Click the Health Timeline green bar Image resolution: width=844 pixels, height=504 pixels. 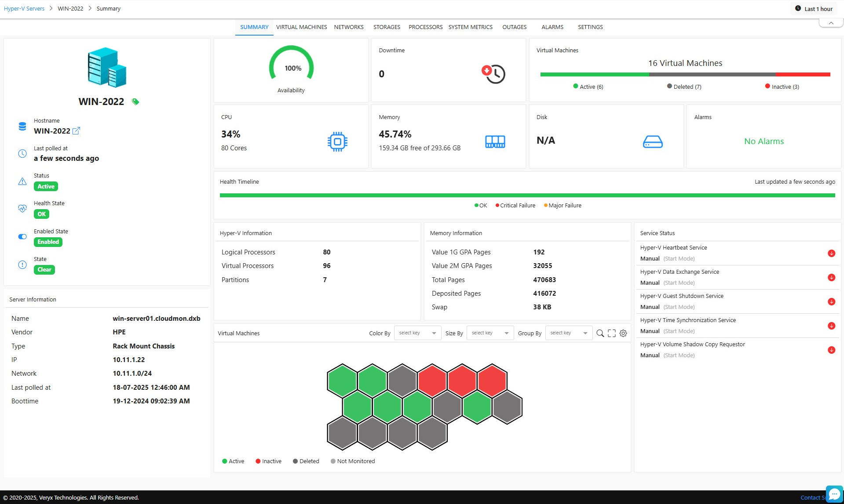pyautogui.click(x=527, y=195)
